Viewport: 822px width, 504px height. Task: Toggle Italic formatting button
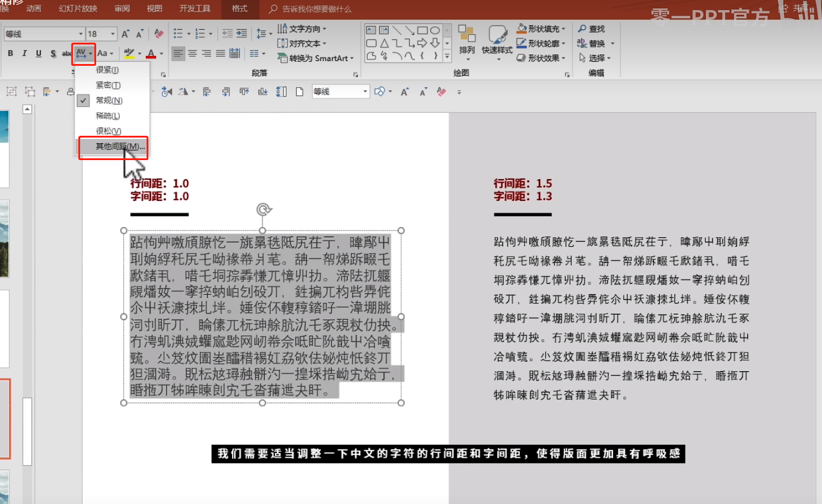pos(24,54)
